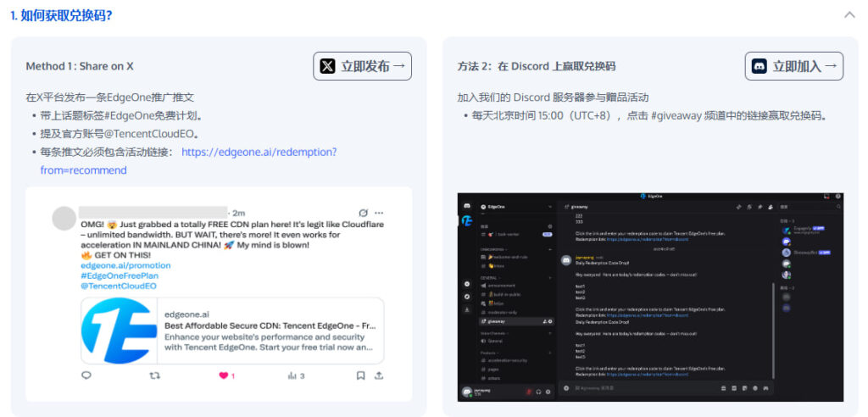Click the #EdgeOne免费计划 hashtag bullet text
Image resolution: width=868 pixels, height=417 pixels.
click(x=121, y=116)
